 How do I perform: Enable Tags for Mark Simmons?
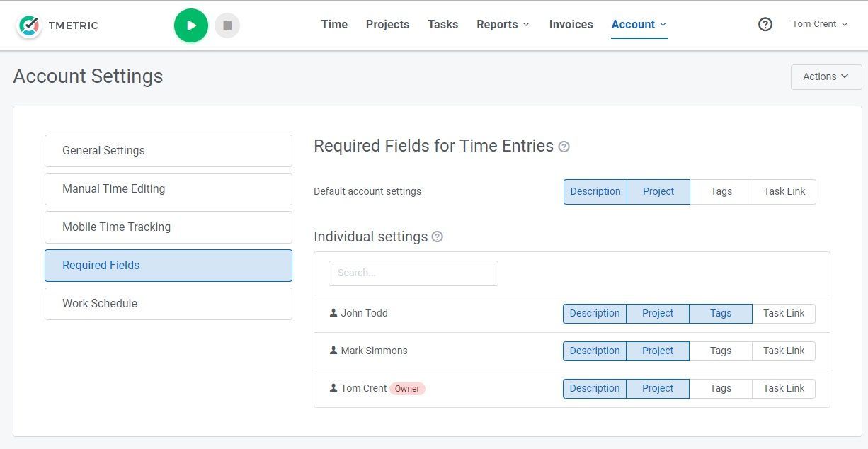[x=721, y=351]
